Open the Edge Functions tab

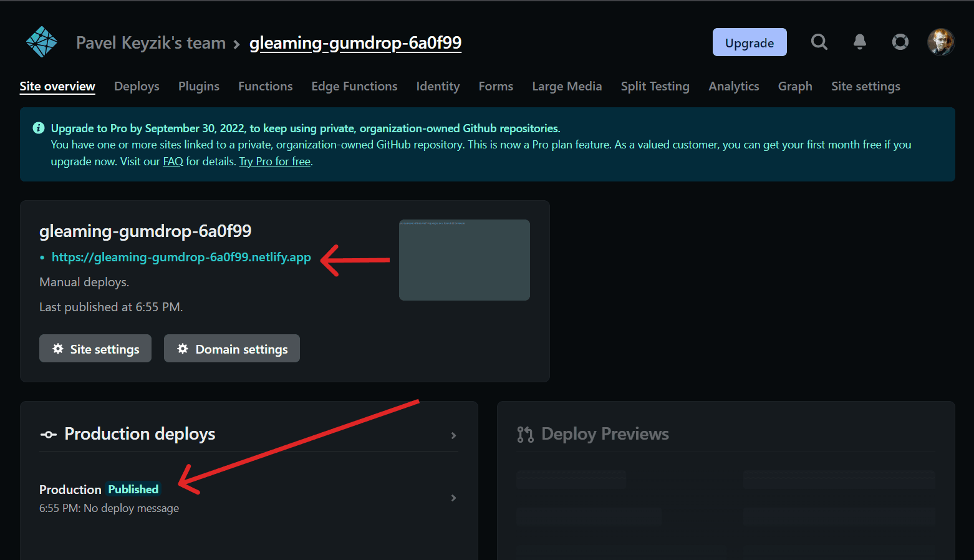pyautogui.click(x=354, y=86)
